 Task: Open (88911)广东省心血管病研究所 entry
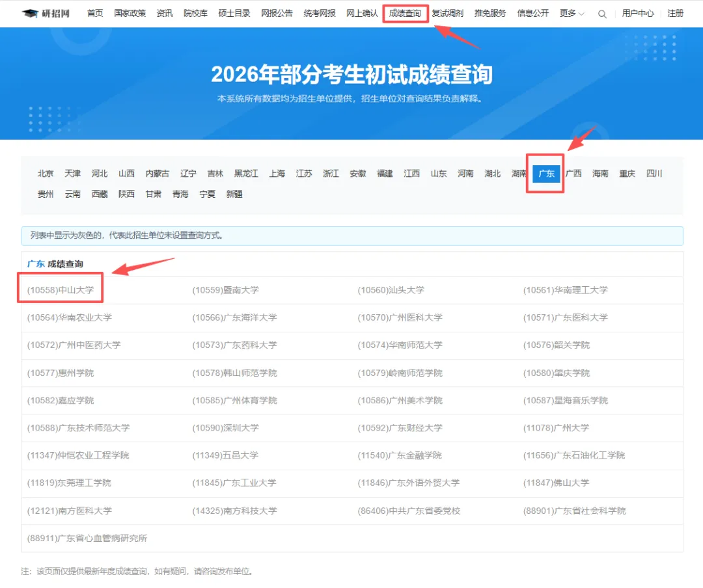click(x=87, y=538)
